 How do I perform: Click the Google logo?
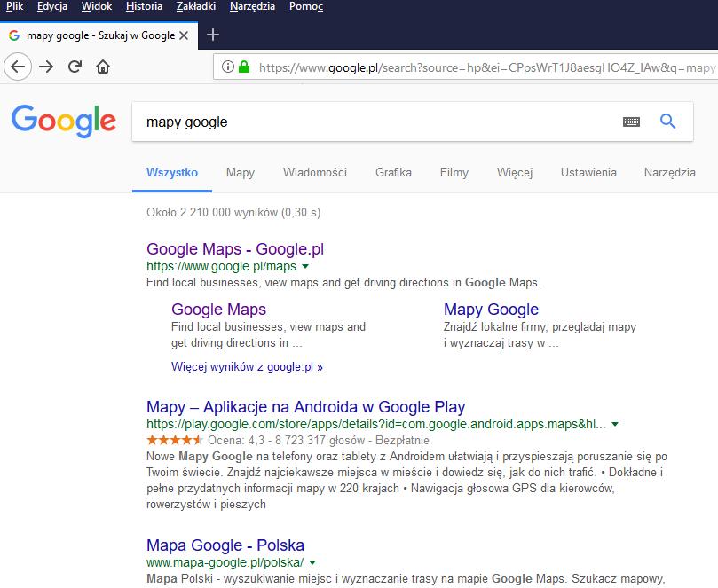tap(64, 121)
